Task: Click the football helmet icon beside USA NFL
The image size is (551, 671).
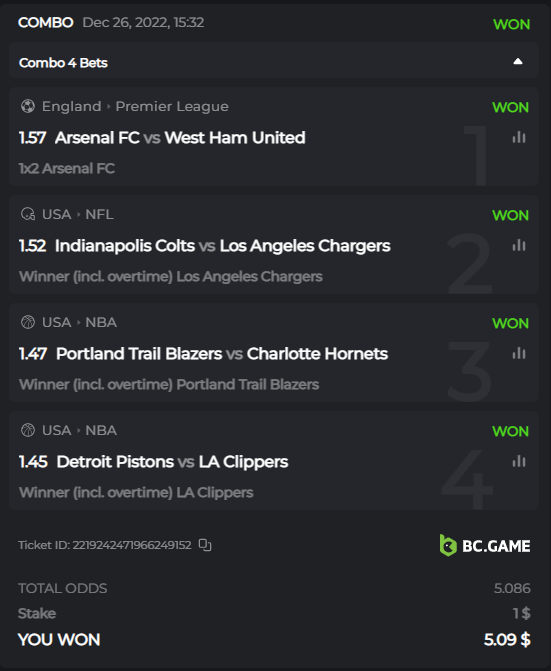Action: click(28, 214)
